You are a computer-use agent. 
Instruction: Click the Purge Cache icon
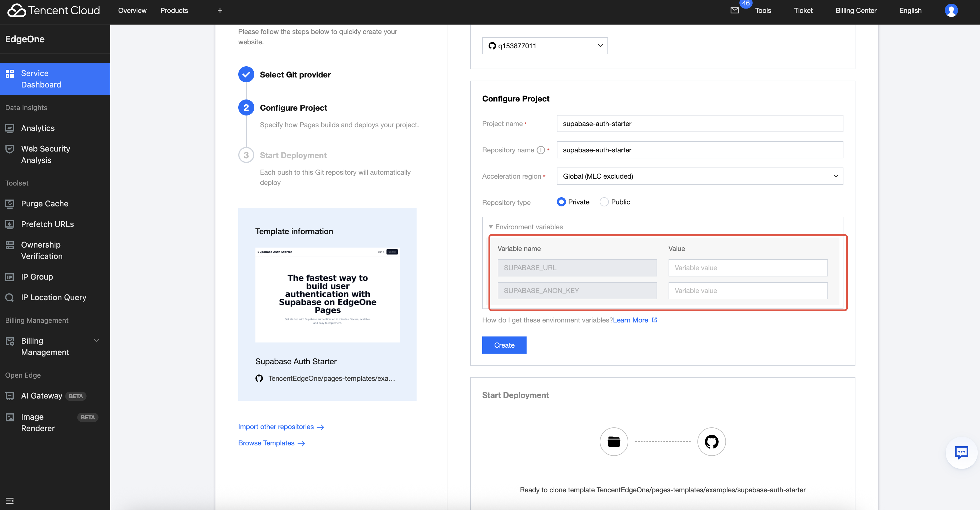click(x=10, y=204)
